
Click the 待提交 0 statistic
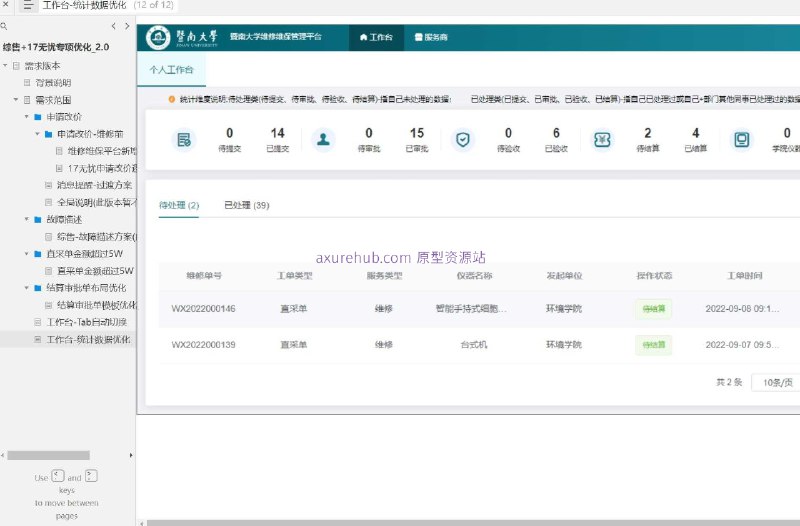coord(230,139)
